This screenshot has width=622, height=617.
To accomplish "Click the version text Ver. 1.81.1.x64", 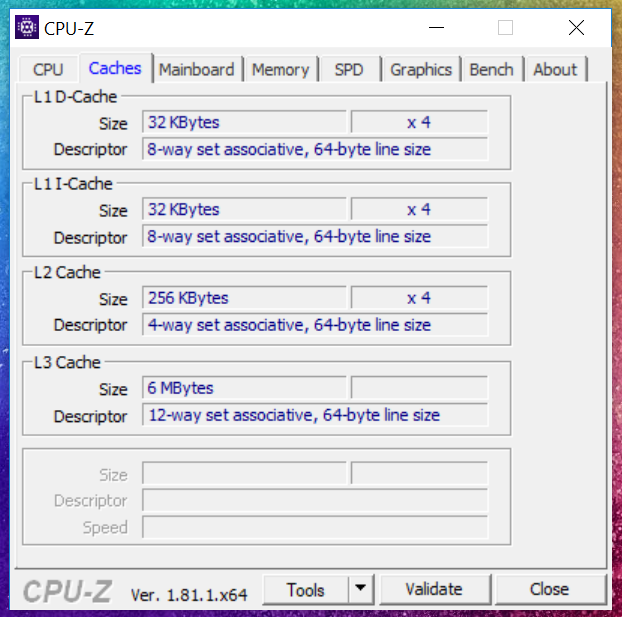I will pyautogui.click(x=189, y=595).
